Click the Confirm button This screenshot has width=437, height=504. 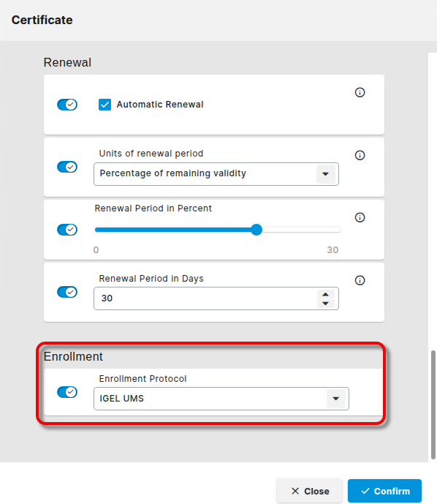(x=384, y=491)
